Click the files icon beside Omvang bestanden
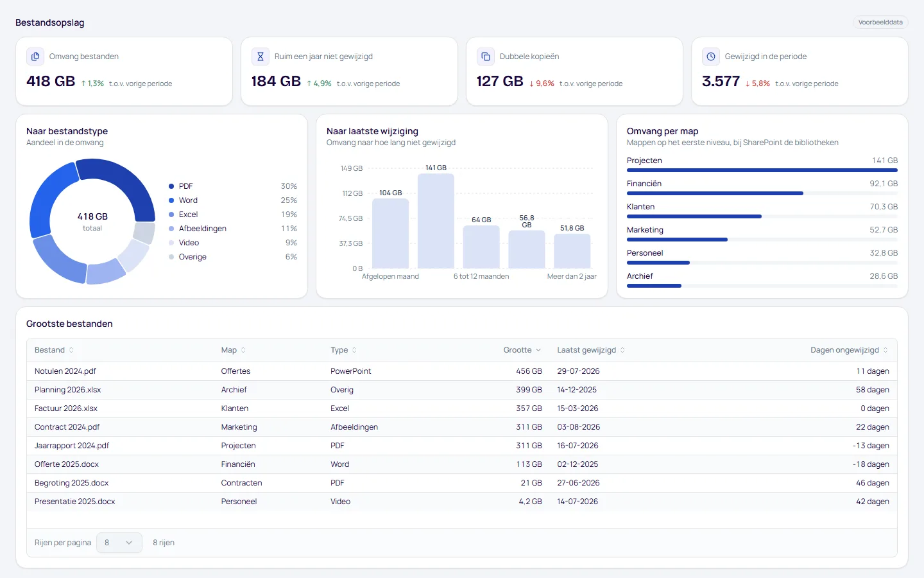The height and width of the screenshot is (578, 924). tap(35, 57)
